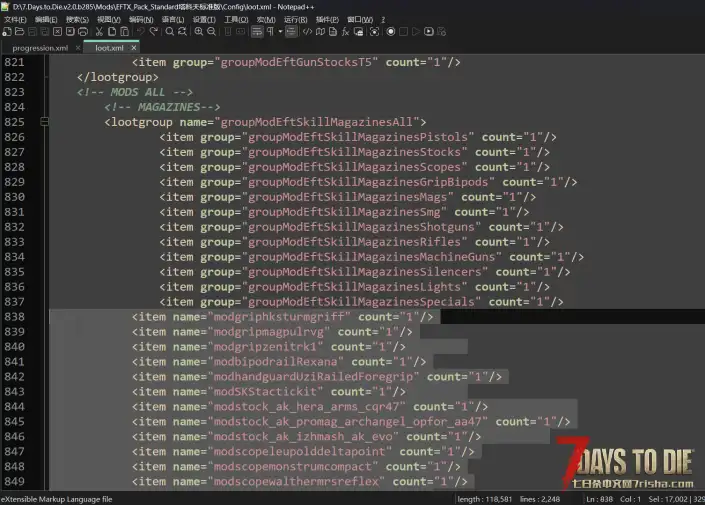Screen dimensions: 705x505
Task: Click the Undo arrow toolbar icon
Action: (141, 32)
